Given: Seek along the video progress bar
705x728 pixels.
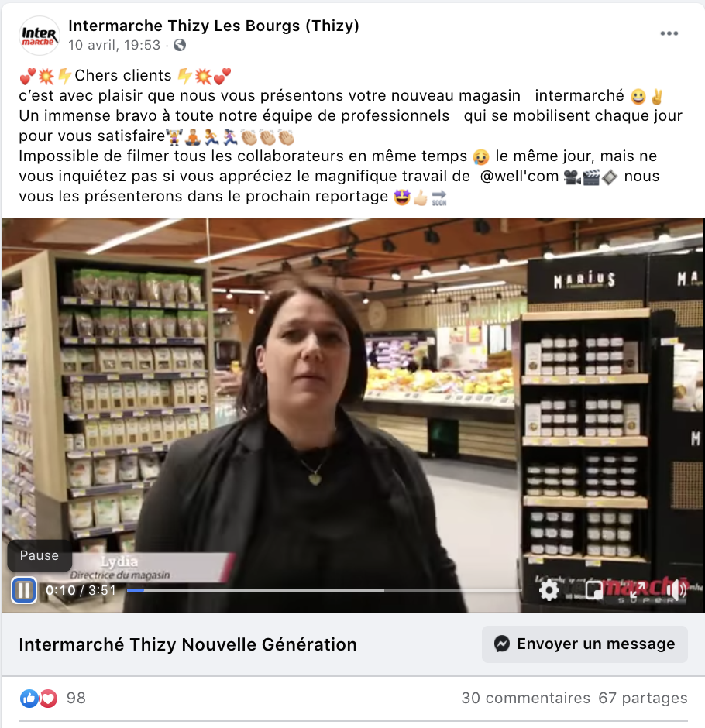Looking at the screenshot, I should click(x=325, y=590).
